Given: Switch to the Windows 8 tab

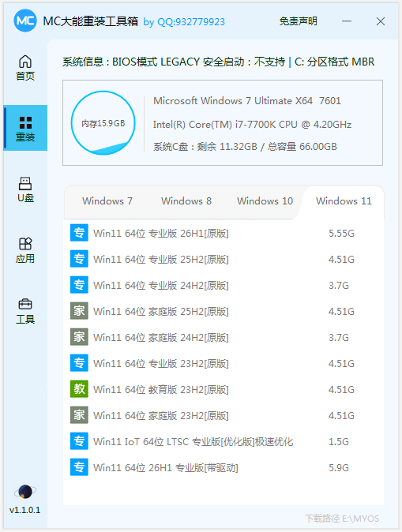Looking at the screenshot, I should (186, 200).
